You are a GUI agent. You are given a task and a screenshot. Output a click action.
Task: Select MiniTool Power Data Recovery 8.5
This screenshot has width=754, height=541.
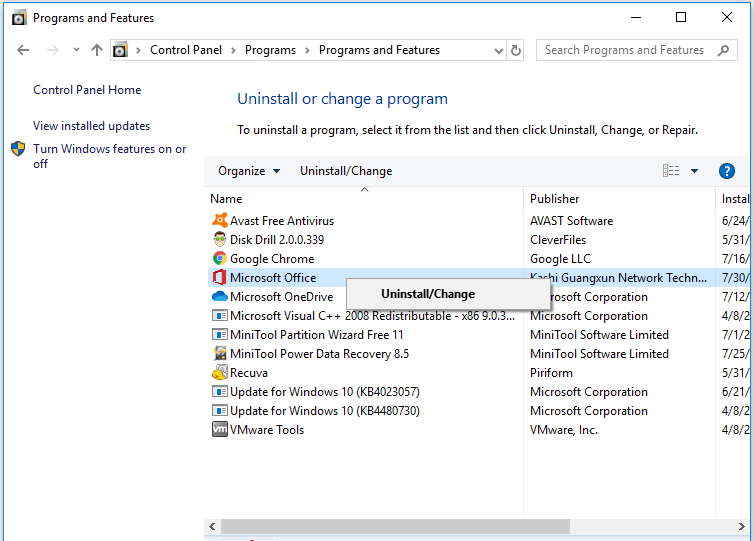pyautogui.click(x=319, y=354)
